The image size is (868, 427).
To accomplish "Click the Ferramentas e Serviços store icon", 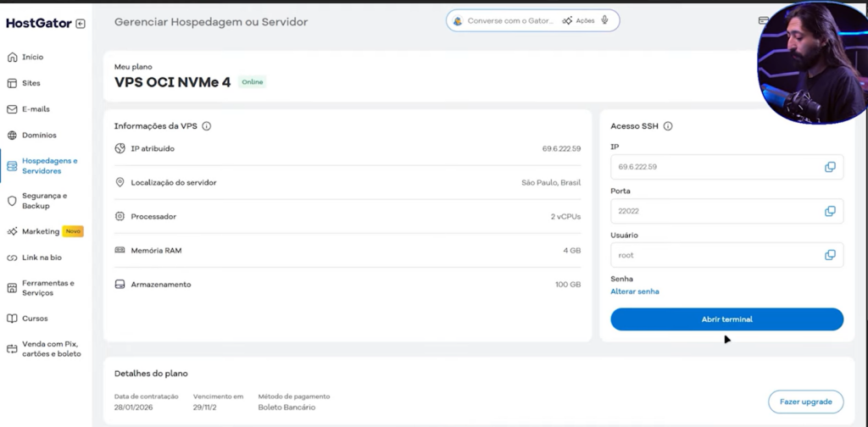I will coord(12,288).
